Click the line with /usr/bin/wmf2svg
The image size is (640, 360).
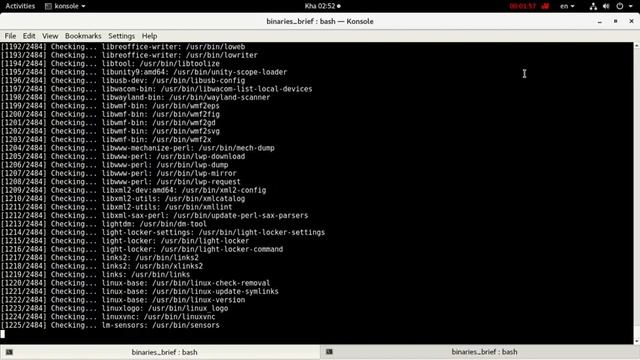click(x=110, y=131)
